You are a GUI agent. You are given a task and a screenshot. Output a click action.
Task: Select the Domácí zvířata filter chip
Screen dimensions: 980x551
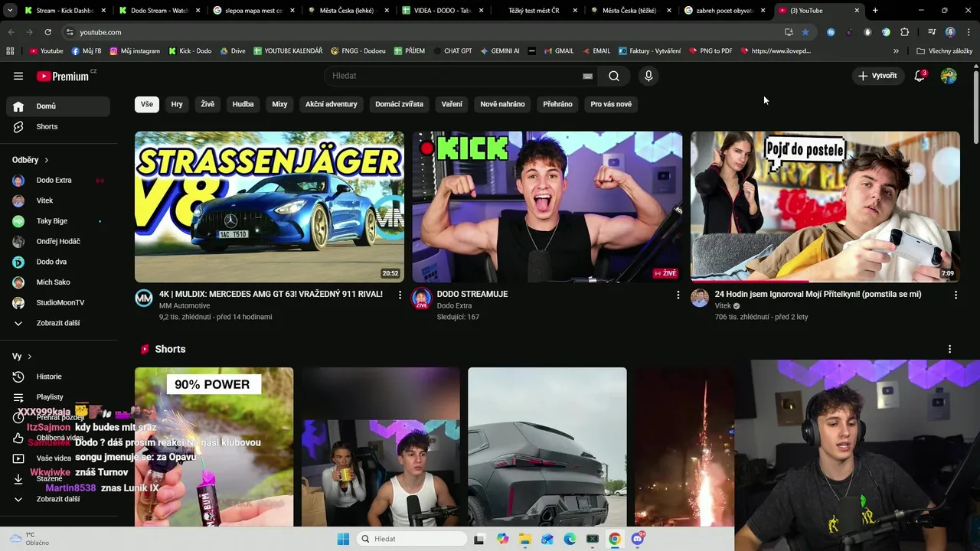tap(399, 104)
